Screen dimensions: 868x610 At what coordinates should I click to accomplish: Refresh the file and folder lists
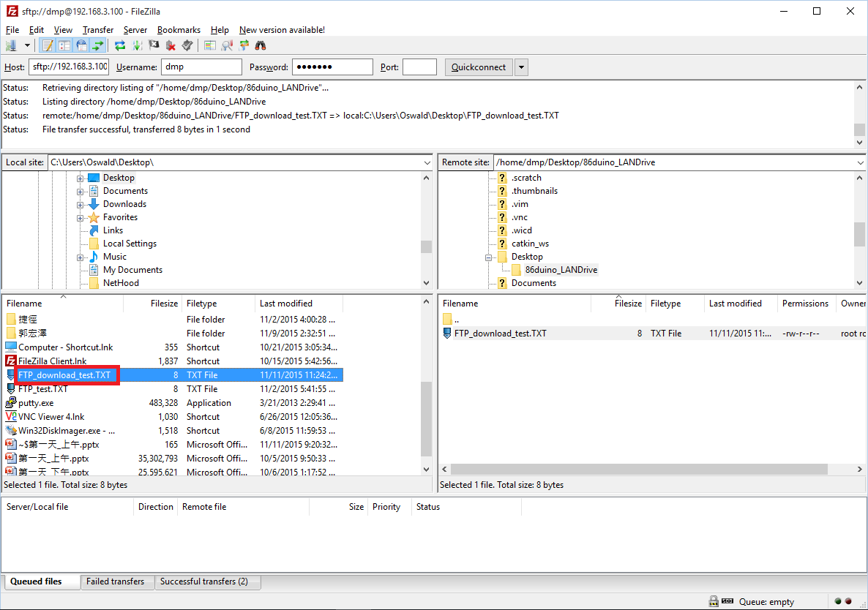point(119,45)
